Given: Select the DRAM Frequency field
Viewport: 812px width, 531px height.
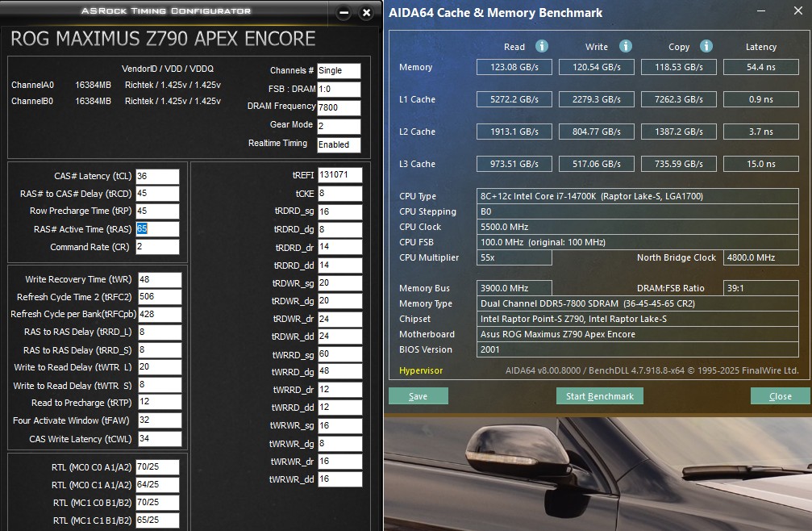Looking at the screenshot, I should [339, 108].
